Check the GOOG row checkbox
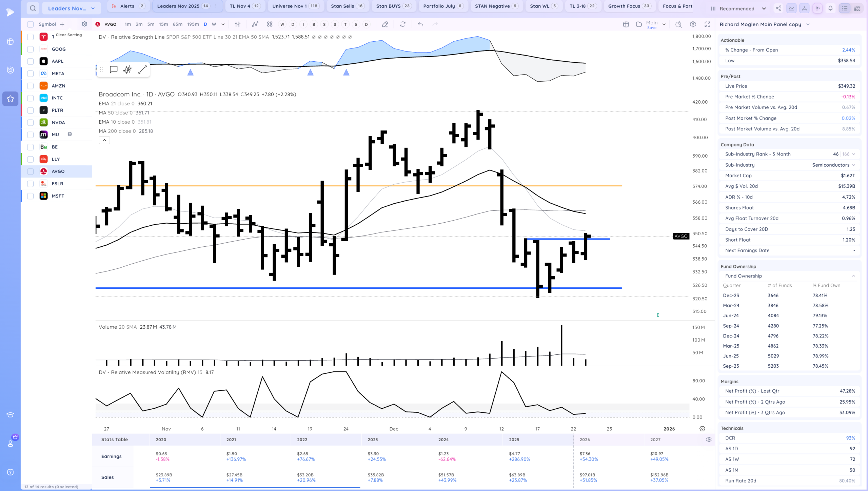The image size is (868, 491). click(31, 49)
